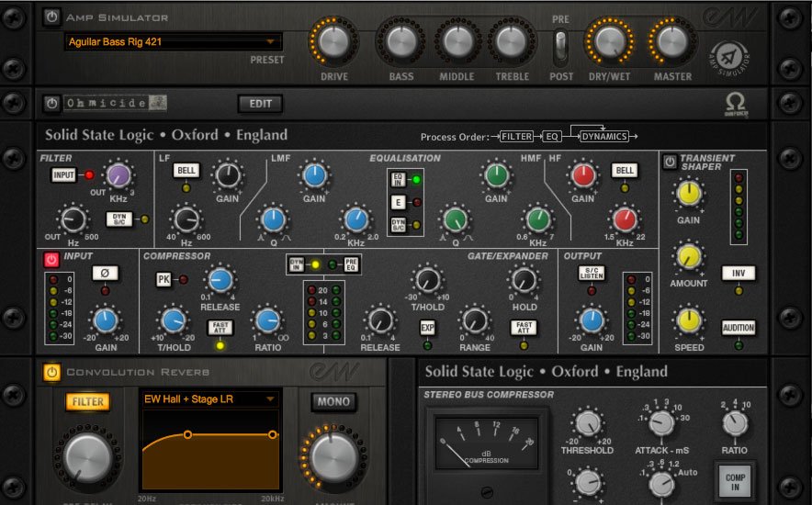Click the LF GAIN knob
812x505 pixels.
[x=227, y=175]
